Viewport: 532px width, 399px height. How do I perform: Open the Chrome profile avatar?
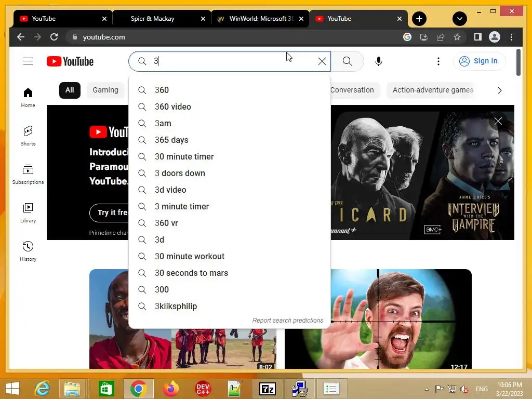tap(495, 37)
